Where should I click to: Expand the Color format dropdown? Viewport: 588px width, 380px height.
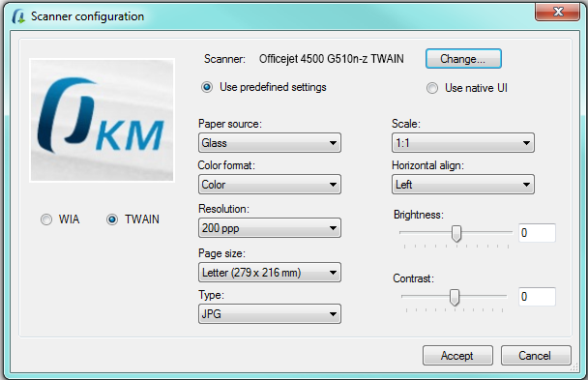click(x=270, y=185)
